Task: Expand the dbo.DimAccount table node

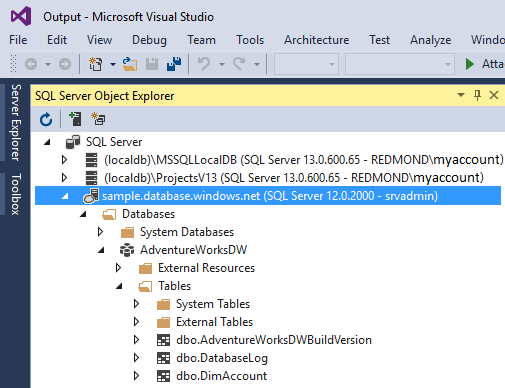Action: pyautogui.click(x=136, y=376)
